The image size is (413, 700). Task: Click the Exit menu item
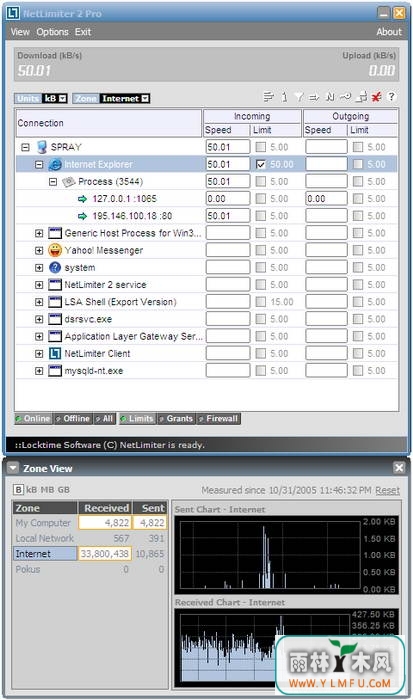pyautogui.click(x=83, y=32)
